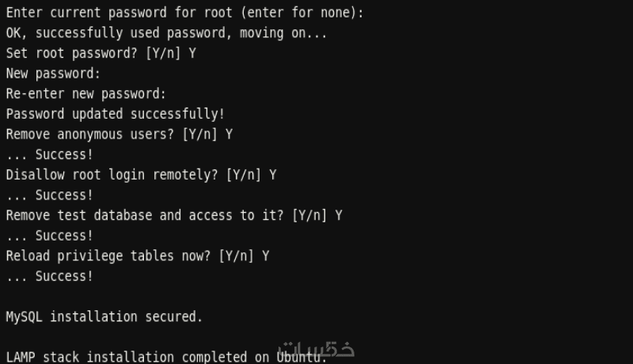Click the Y answer after Reload privilege tables
Image resolution: width=633 pixels, height=364 pixels.
(x=266, y=256)
